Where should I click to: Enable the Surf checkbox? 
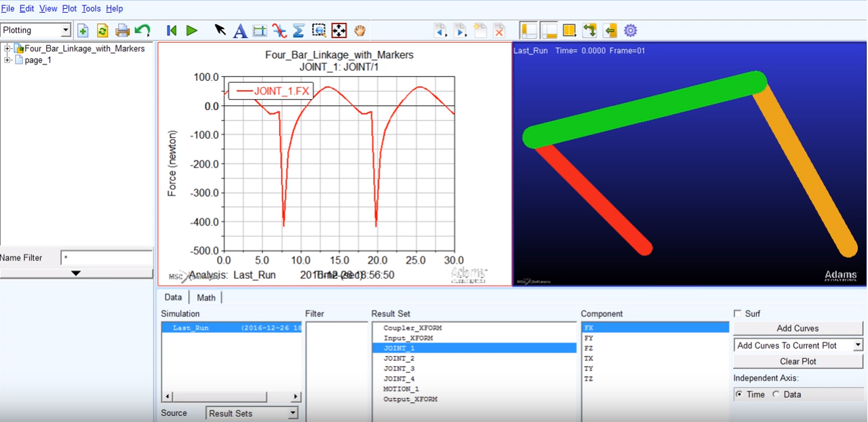click(x=738, y=313)
